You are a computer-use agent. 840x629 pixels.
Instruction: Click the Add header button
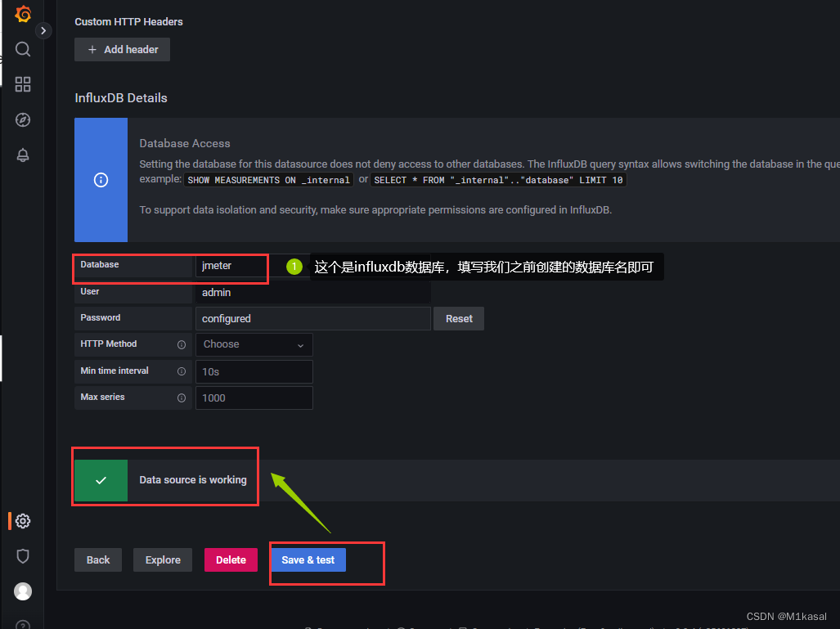122,49
